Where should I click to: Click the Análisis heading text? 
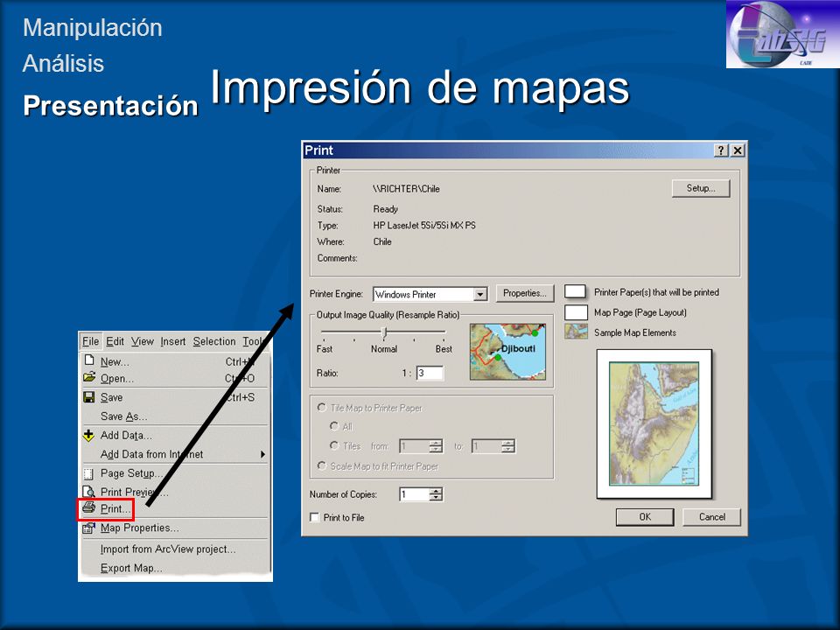63,63
